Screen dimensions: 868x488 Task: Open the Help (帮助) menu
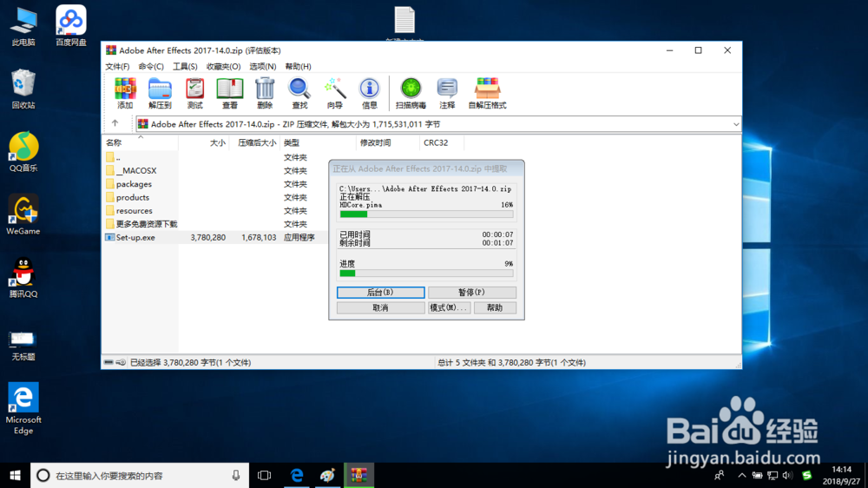point(298,66)
